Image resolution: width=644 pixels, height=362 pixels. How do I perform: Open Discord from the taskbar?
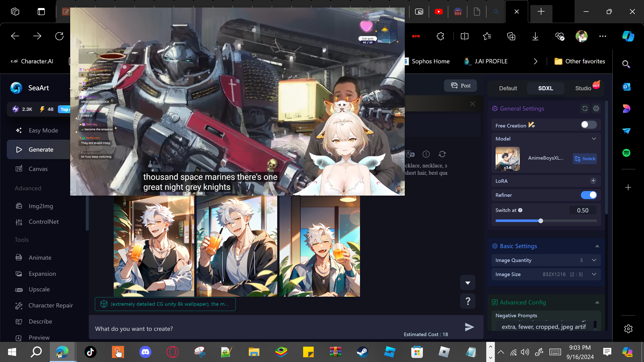pyautogui.click(x=145, y=352)
